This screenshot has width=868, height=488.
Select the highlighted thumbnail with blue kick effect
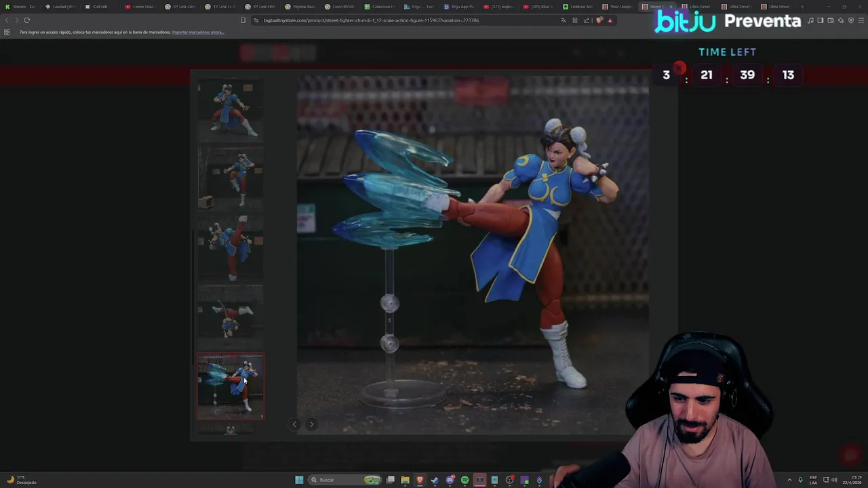tap(231, 386)
